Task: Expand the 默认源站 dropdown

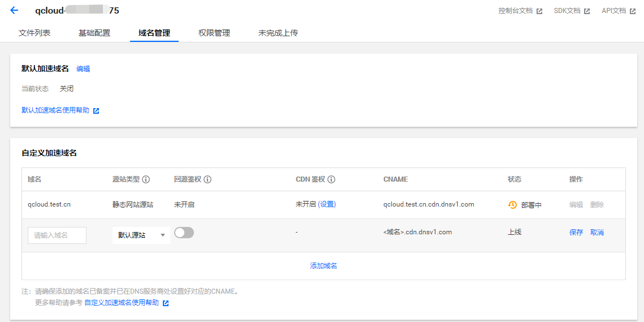Action: [141, 235]
